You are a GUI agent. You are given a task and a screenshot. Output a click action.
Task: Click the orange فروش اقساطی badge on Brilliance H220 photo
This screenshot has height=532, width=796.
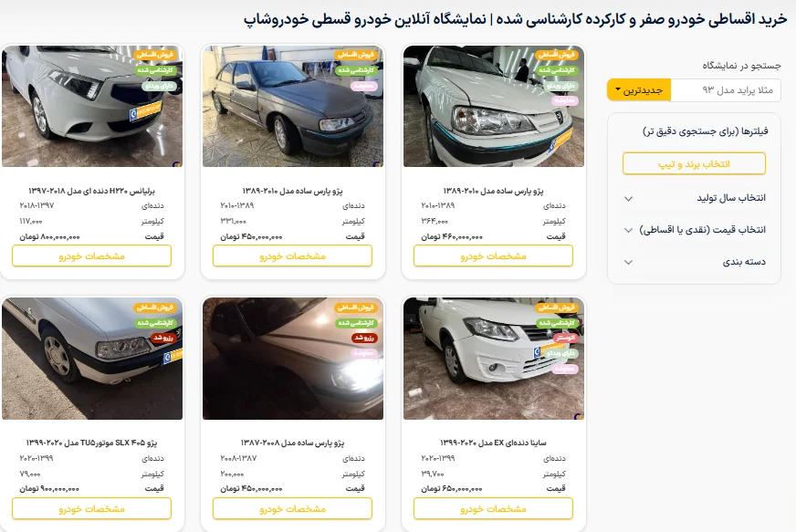156,55
